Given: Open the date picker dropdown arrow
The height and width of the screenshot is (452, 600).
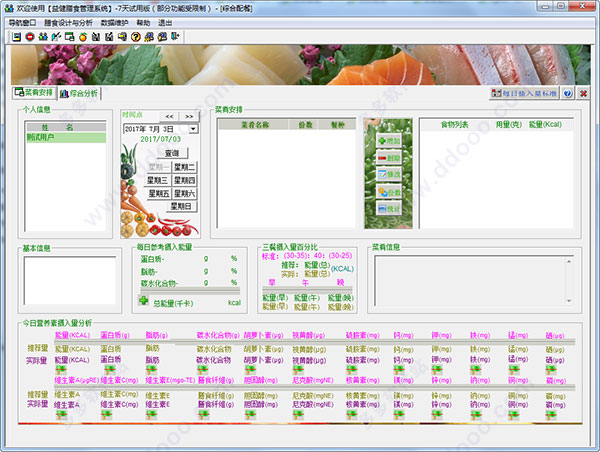Looking at the screenshot, I should point(194,129).
